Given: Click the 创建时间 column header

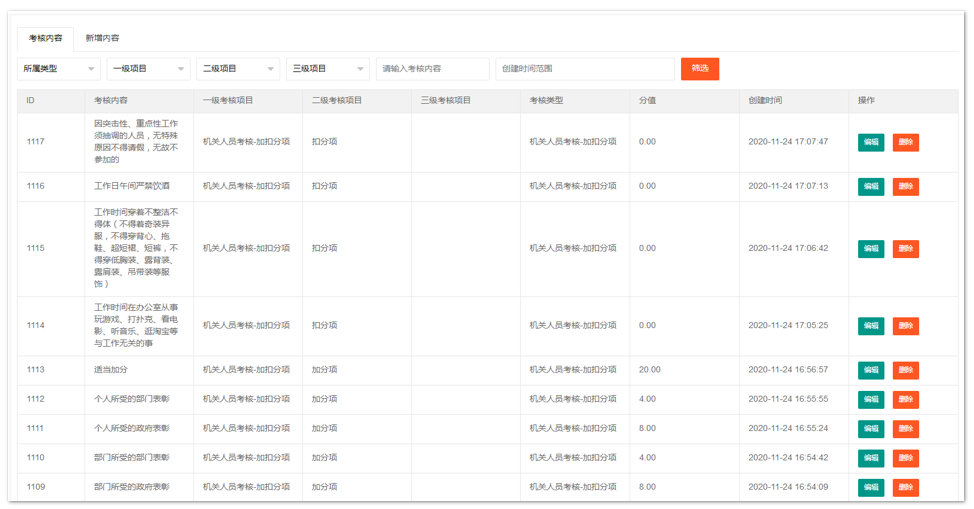Looking at the screenshot, I should tap(765, 101).
